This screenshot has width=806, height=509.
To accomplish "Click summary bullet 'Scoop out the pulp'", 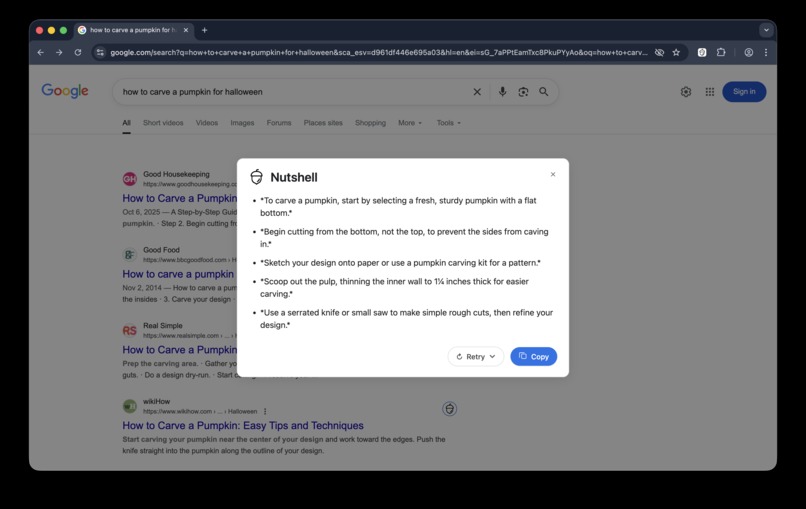I will coord(394,287).
